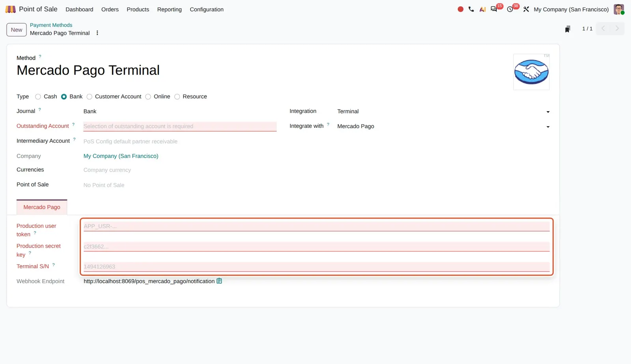Open the Products menu
Screen dimensions: 631x364
138,9
